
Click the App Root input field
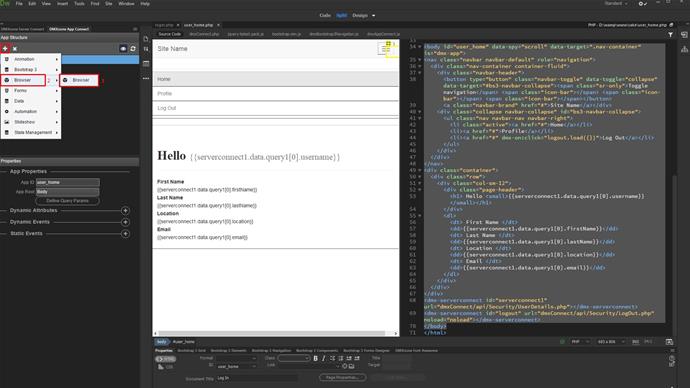click(x=67, y=192)
